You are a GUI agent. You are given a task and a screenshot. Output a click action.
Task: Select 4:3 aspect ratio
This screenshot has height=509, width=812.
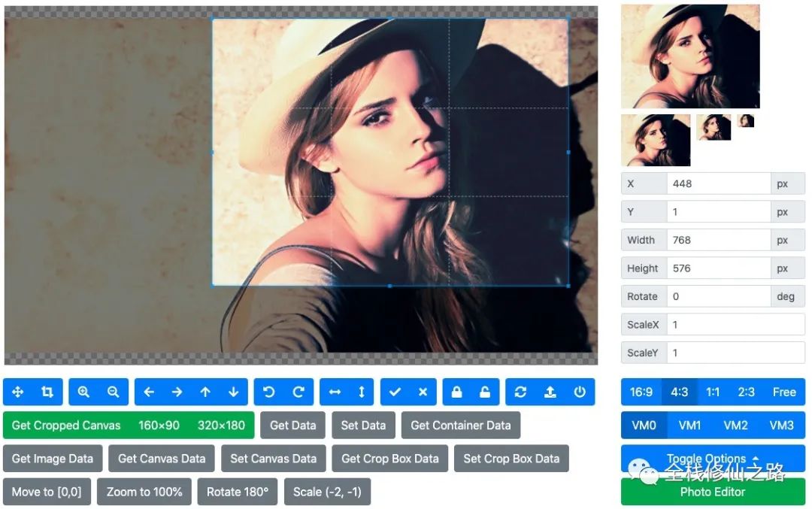[x=680, y=392]
